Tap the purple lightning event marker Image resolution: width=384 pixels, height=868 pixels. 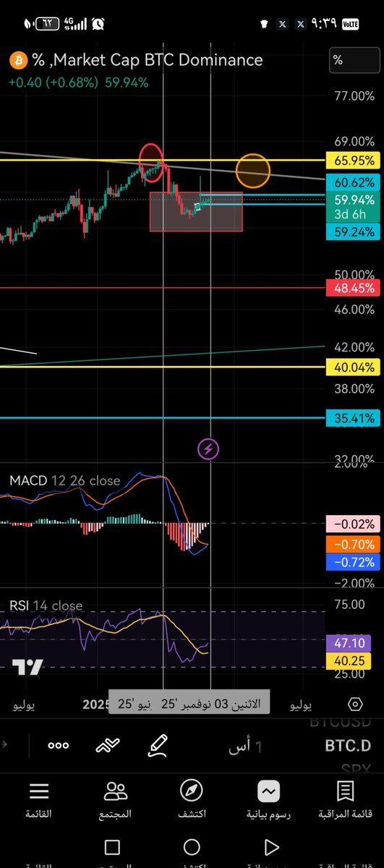(x=208, y=449)
